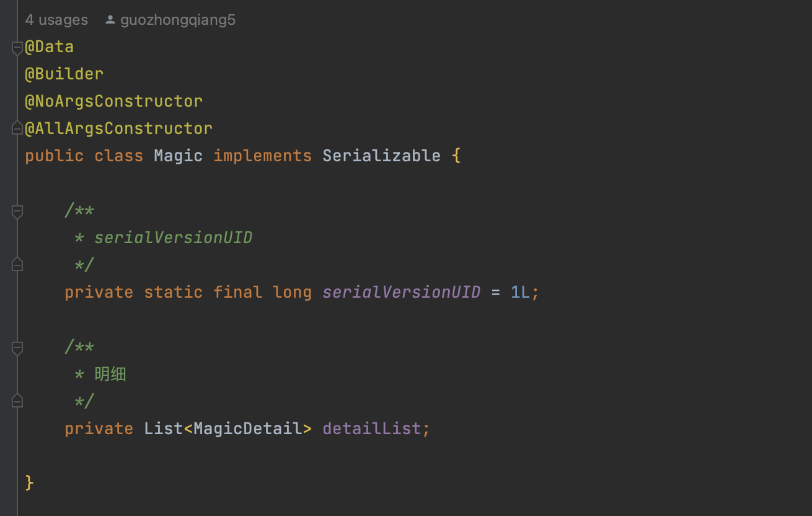Click the italic serialVersionUID text in the comment
The height and width of the screenshot is (516, 812).
(x=173, y=238)
